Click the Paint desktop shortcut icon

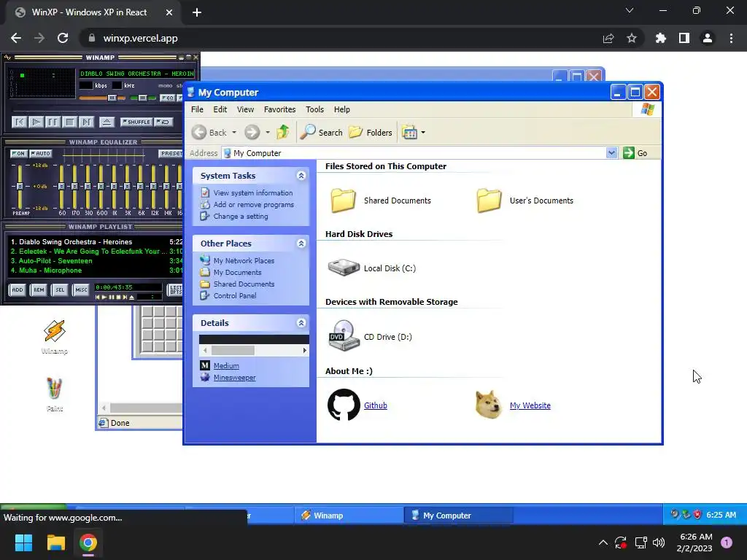[54, 389]
